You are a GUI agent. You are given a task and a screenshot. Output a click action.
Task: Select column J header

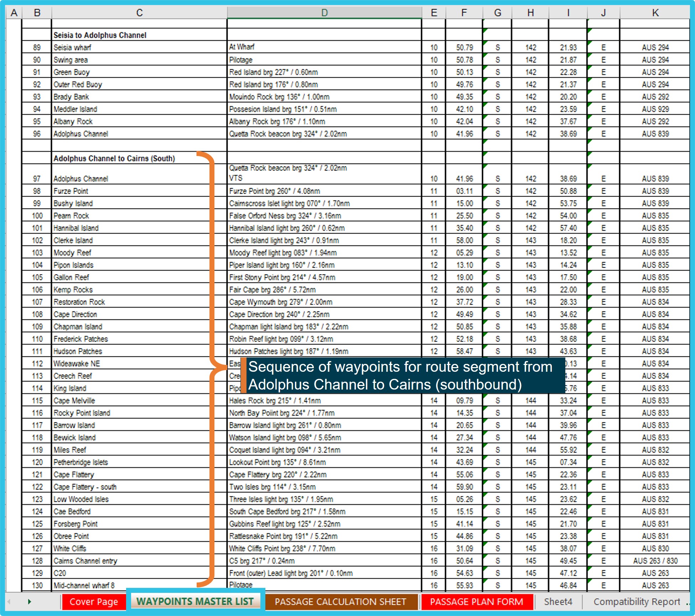click(x=603, y=13)
